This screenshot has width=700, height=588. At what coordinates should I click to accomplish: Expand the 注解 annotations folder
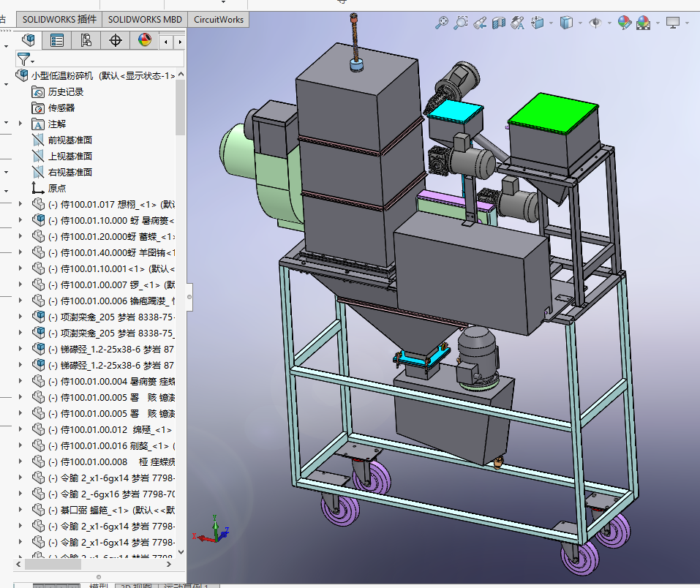(20, 124)
